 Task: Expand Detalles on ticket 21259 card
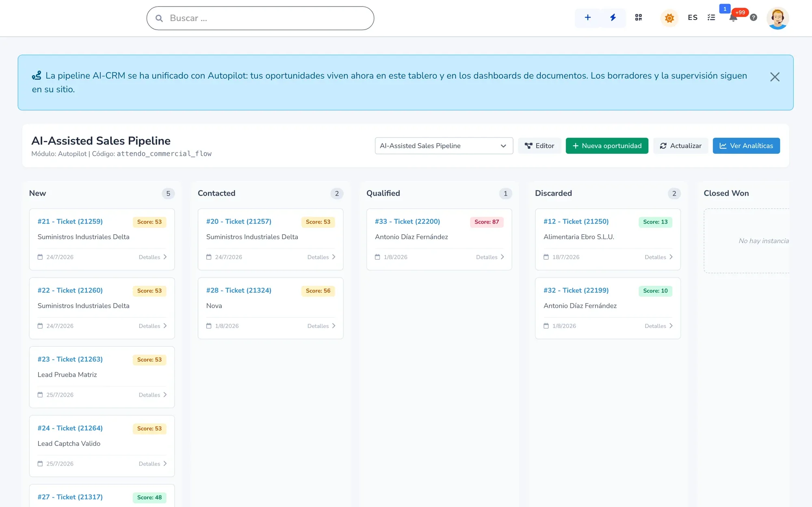(153, 257)
